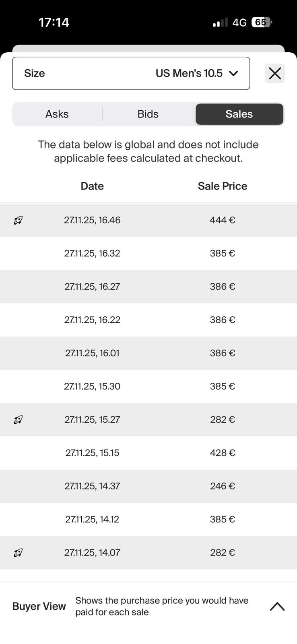Switch to the Bids tab
Screen dimensions: 297x644
[x=148, y=114]
